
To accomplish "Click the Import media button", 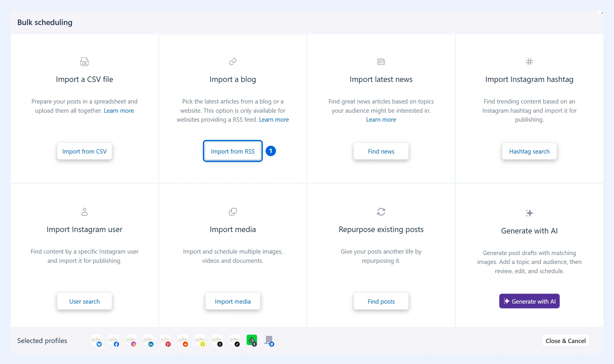I will (x=233, y=301).
